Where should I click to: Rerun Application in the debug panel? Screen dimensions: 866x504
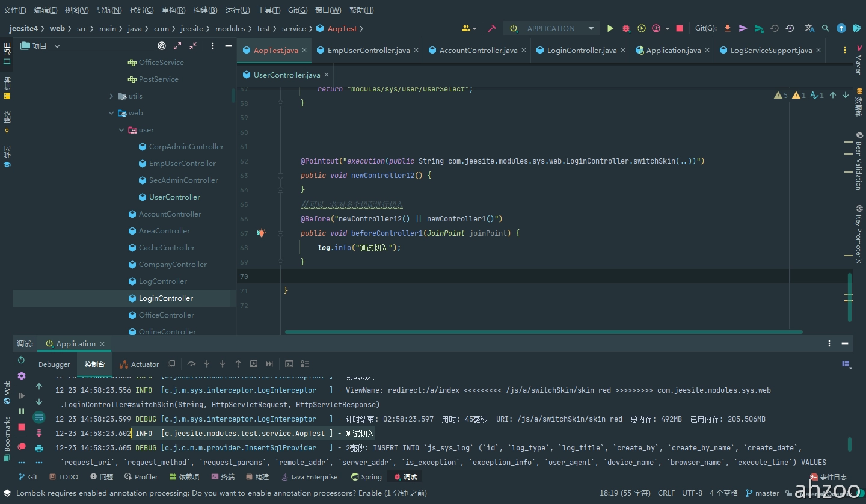coord(22,360)
